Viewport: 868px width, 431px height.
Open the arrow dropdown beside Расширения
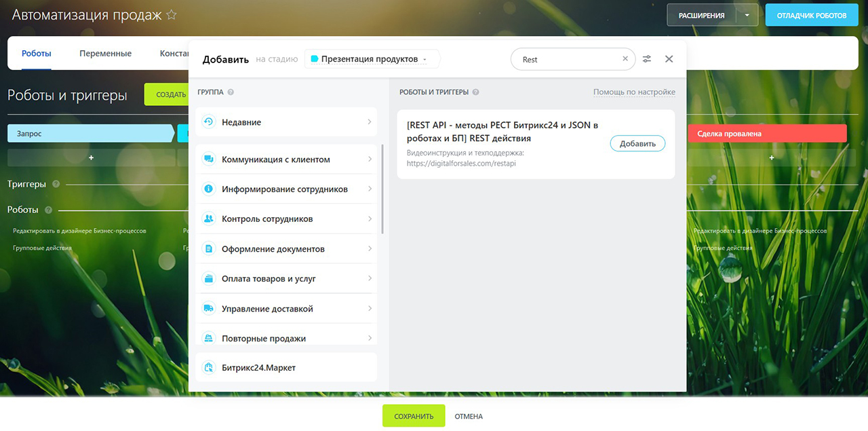pos(747,15)
